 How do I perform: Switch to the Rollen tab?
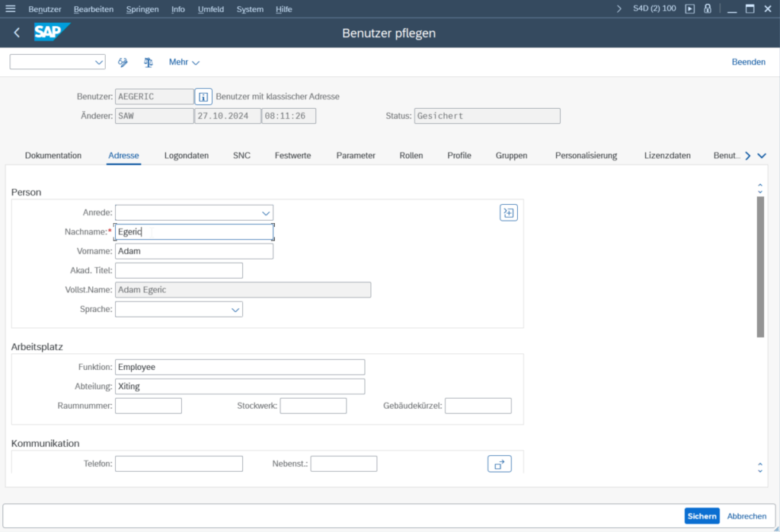[411, 155]
